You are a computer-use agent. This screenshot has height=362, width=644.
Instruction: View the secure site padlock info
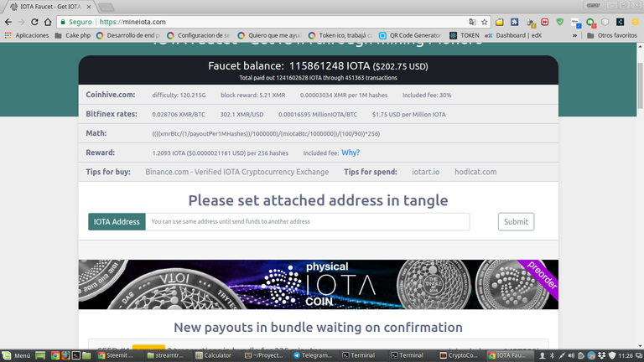(x=63, y=22)
